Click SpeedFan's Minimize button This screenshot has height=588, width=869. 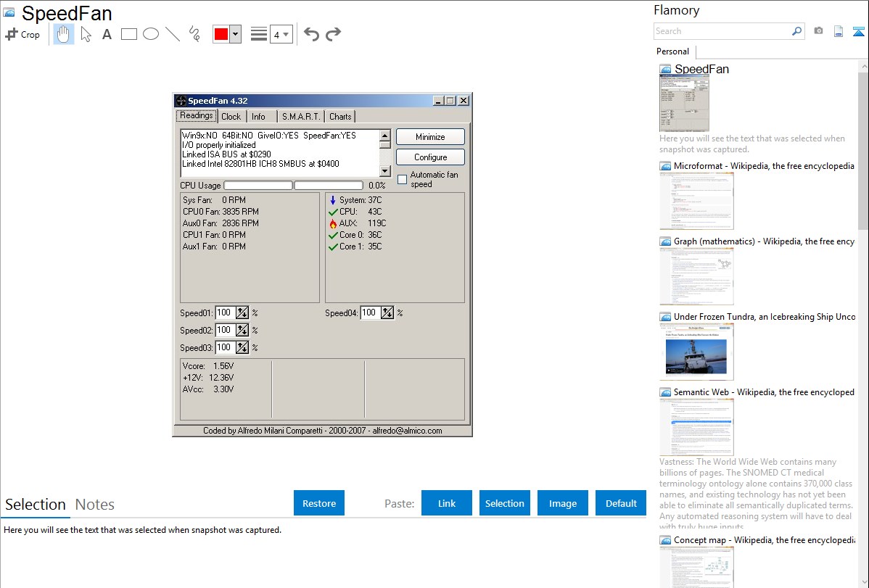(x=430, y=137)
